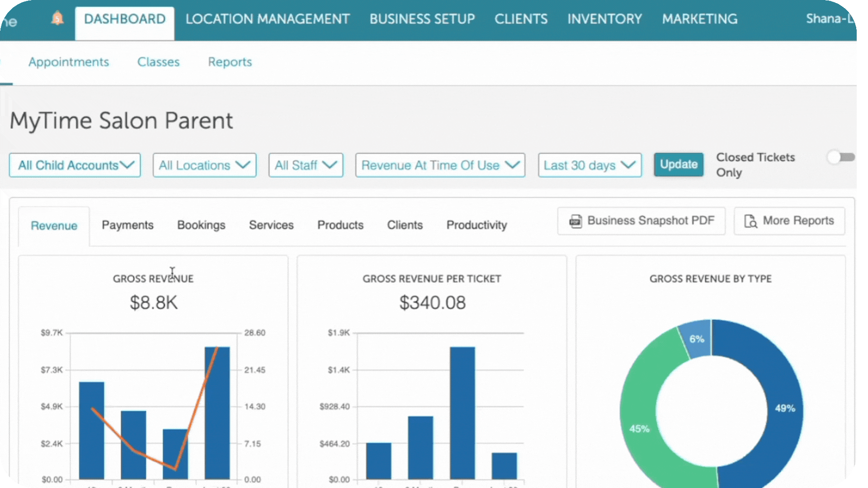868x488 pixels.
Task: Select the Revenue dashboard tab
Action: [54, 226]
